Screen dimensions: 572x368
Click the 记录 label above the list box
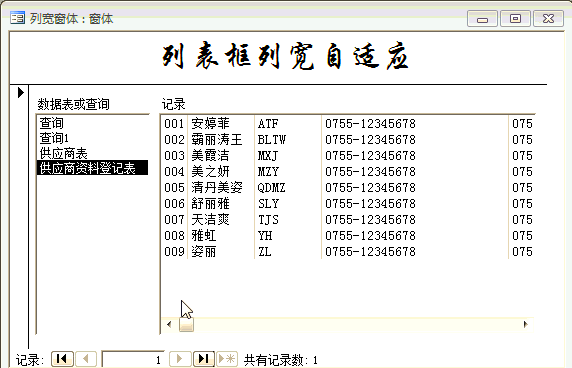tap(174, 104)
